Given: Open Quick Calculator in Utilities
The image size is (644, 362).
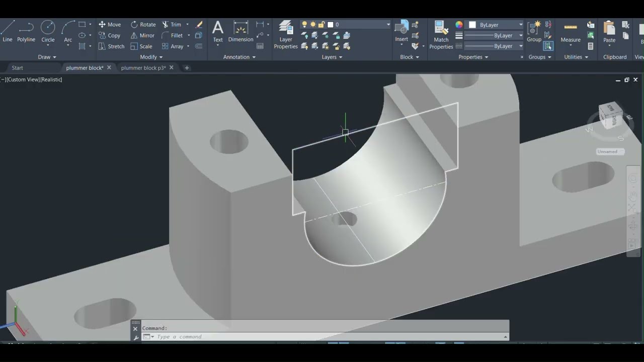Looking at the screenshot, I should (x=591, y=46).
